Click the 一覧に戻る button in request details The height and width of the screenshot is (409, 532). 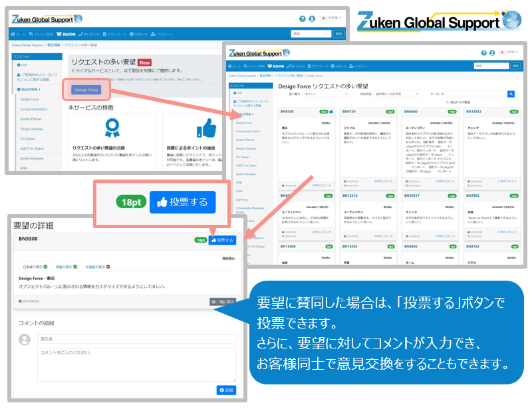[223, 301]
